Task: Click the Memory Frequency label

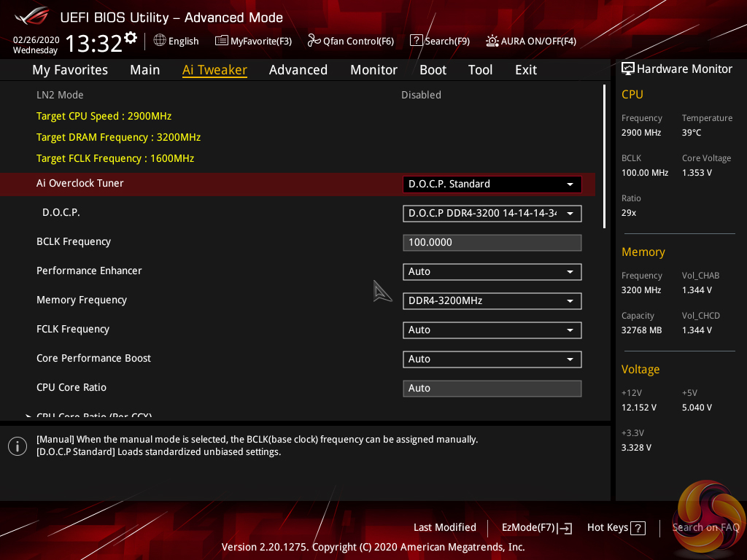Action: 82,300
